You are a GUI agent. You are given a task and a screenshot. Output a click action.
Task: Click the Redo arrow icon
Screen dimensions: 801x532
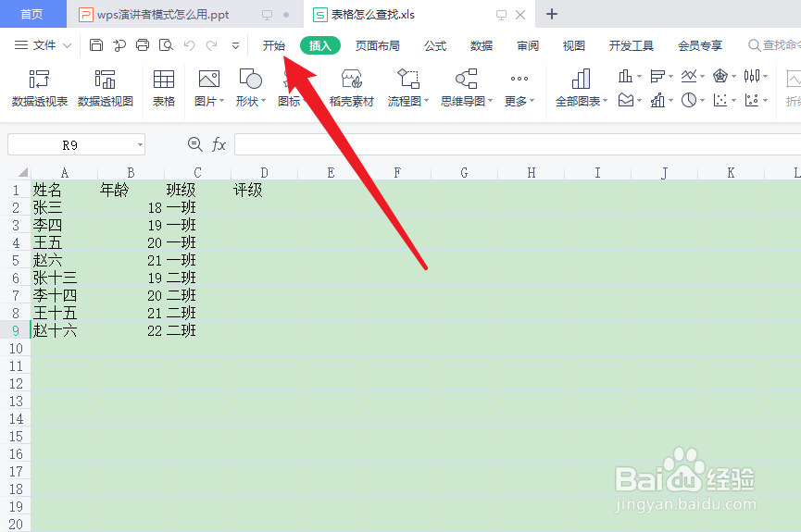pos(211,45)
